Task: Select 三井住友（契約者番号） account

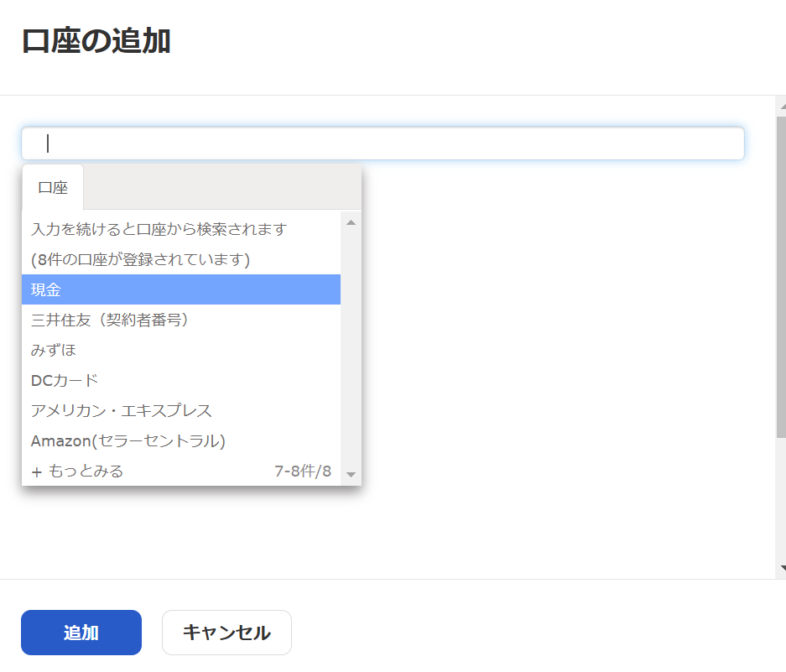Action: coord(181,320)
